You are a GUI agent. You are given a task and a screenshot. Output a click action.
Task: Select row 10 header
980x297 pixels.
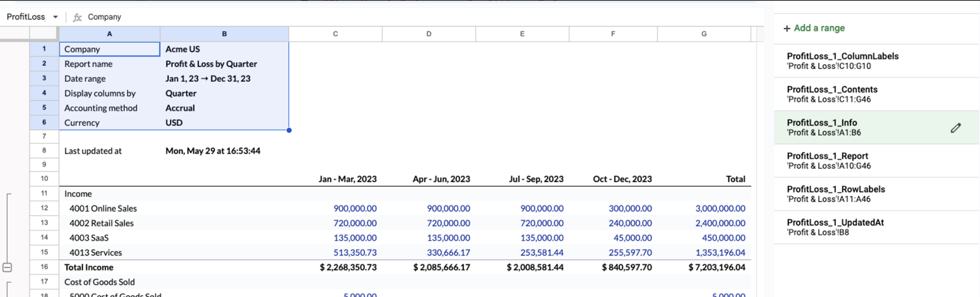point(44,179)
